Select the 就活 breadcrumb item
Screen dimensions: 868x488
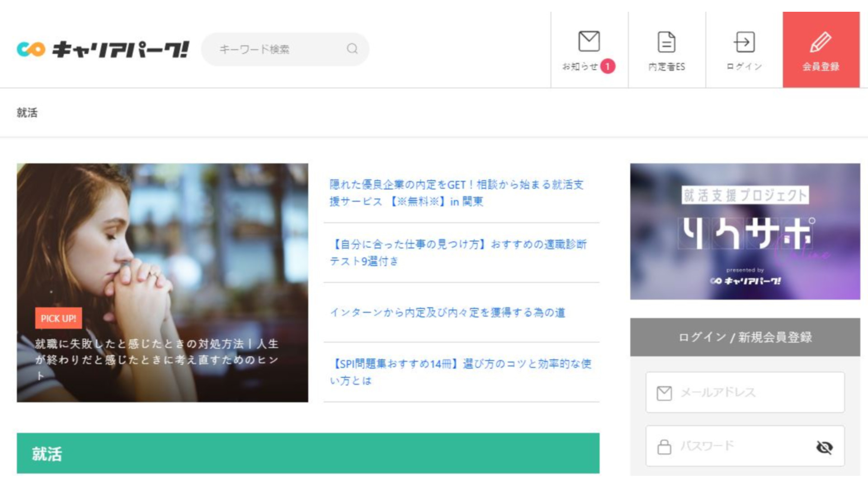pos(27,113)
